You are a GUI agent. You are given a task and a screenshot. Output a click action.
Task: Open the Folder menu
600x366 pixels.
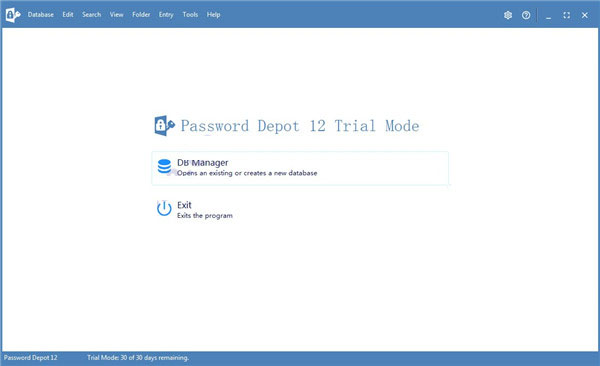point(141,15)
